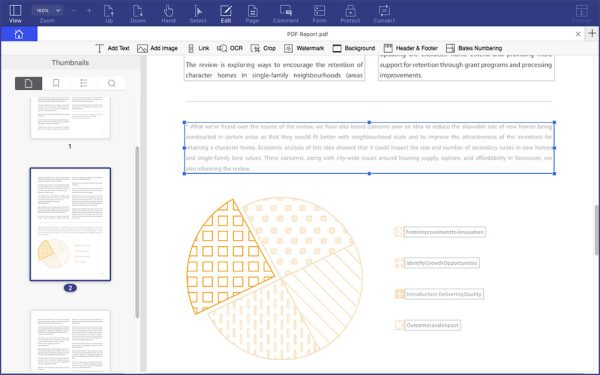Select the page 3 thumbnail
Screen dimensions: 600x375
point(70,341)
